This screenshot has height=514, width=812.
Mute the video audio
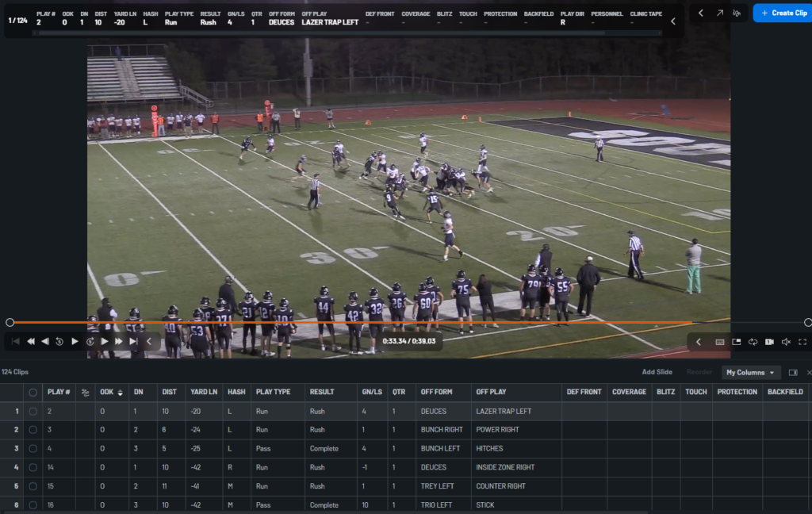click(x=786, y=342)
